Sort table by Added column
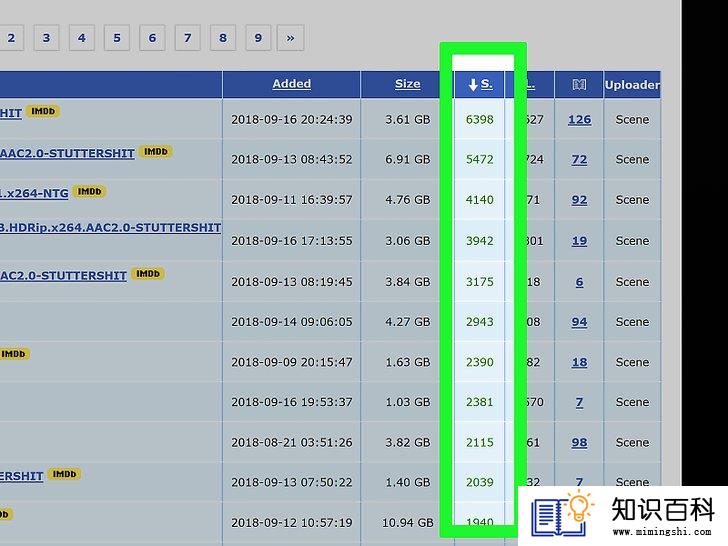Image resolution: width=728 pixels, height=546 pixels. [292, 84]
